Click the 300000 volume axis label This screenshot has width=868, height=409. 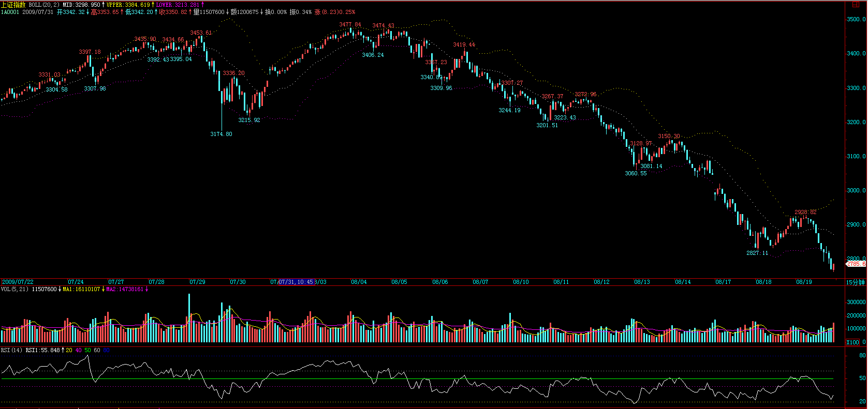click(x=856, y=302)
